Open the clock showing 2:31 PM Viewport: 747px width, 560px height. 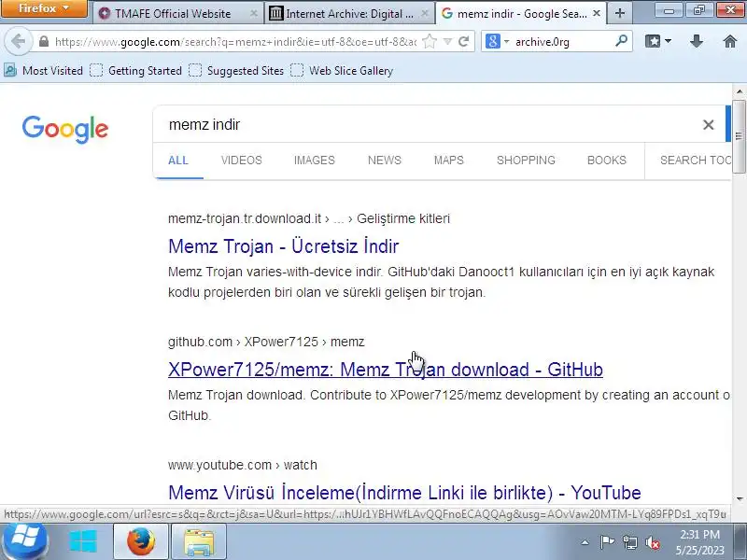[699, 542]
